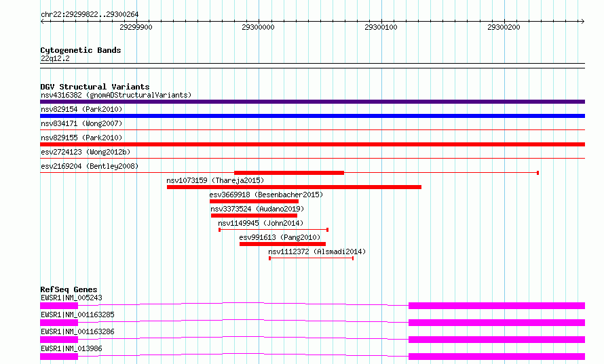Click the 29299900 ruler coordinate
The width and height of the screenshot is (604, 364).
[136, 27]
